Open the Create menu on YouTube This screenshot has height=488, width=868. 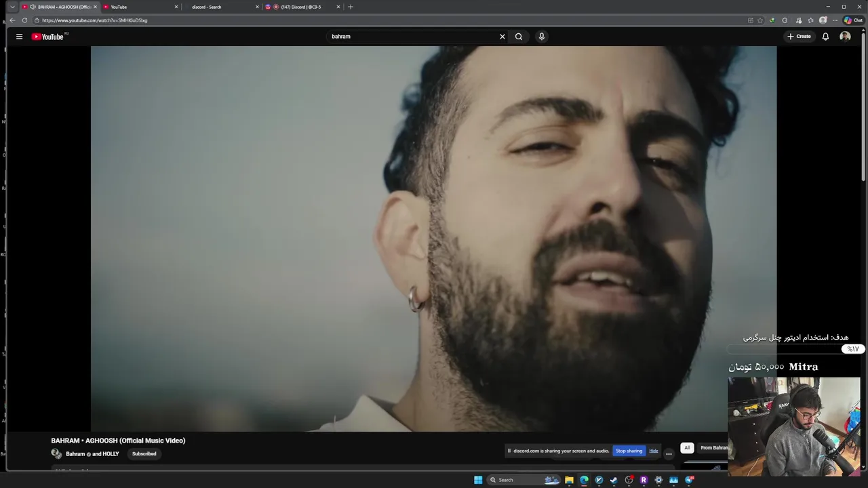click(x=799, y=37)
